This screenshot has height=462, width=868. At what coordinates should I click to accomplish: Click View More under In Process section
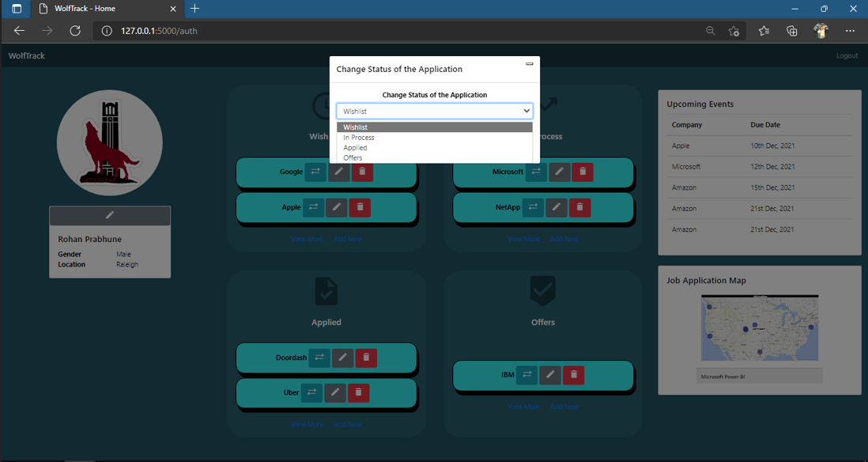click(523, 239)
